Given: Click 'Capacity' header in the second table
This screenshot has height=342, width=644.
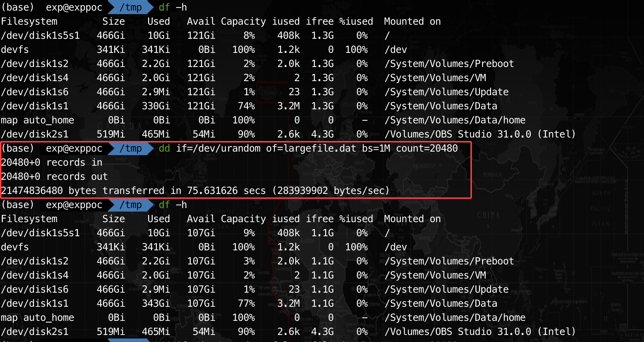Looking at the screenshot, I should click(x=243, y=219).
